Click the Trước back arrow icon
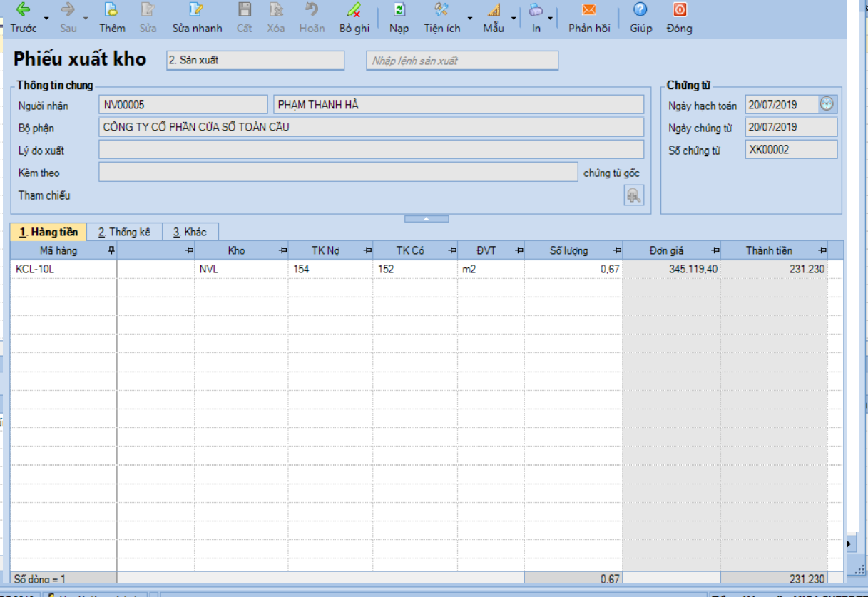The width and height of the screenshot is (868, 597). pos(23,10)
